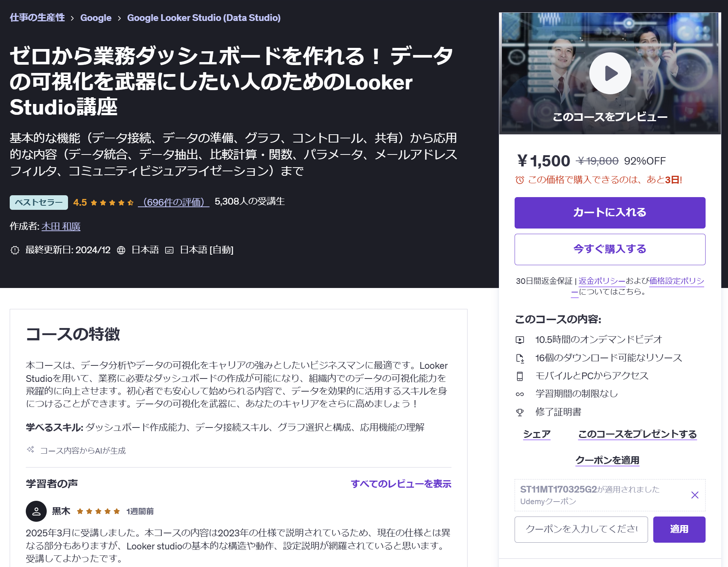Viewport: 728px width, 567px height.
Task: Click the closed captions icon
Action: (169, 250)
